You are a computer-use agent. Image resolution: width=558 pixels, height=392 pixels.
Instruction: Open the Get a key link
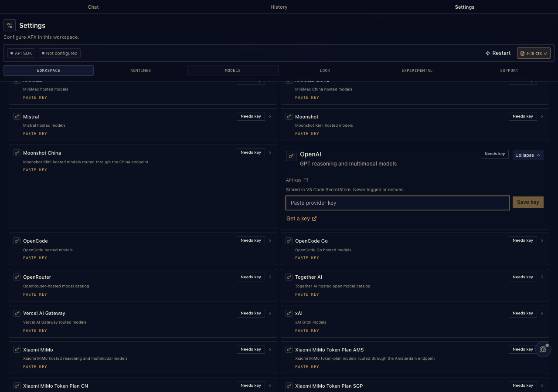pyautogui.click(x=302, y=219)
